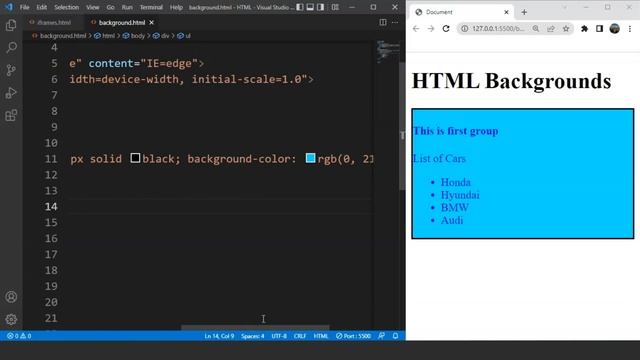Click the errors and warnings status indicator

19,336
